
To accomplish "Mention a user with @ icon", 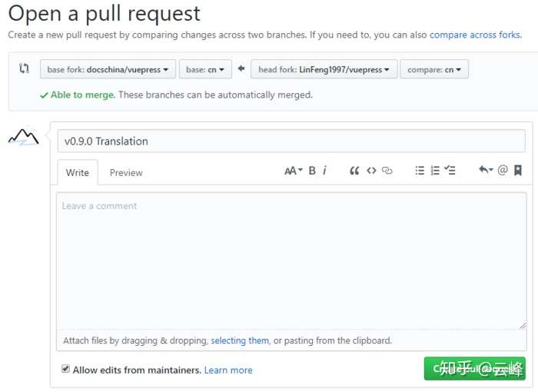I will [503, 171].
